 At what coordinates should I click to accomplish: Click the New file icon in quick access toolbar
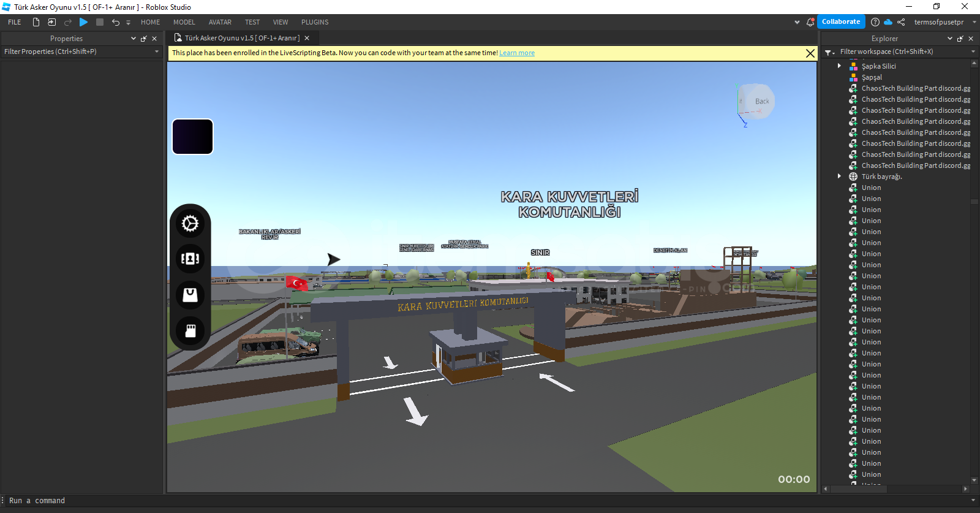pyautogui.click(x=36, y=22)
